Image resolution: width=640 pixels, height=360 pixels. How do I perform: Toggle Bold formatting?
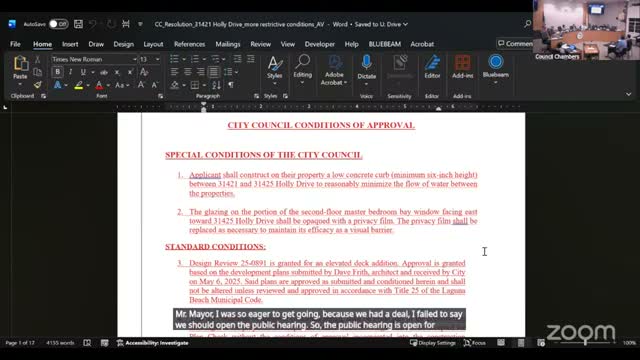(58, 72)
